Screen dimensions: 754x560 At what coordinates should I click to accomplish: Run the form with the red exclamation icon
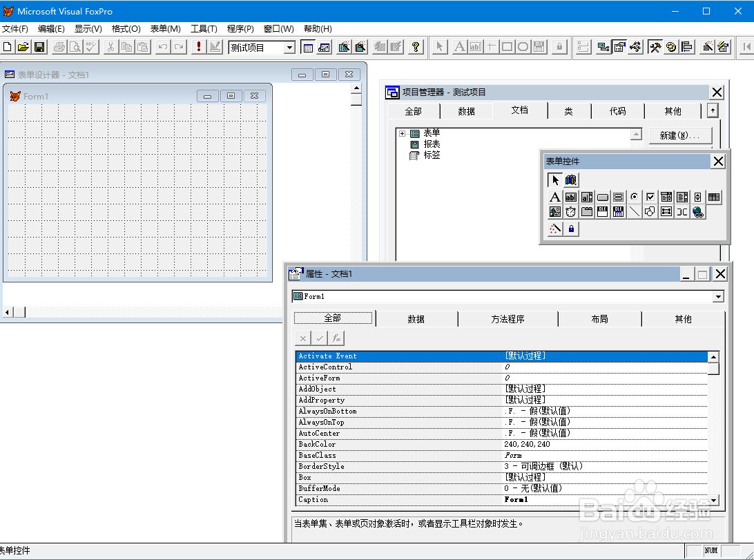pyautogui.click(x=199, y=47)
